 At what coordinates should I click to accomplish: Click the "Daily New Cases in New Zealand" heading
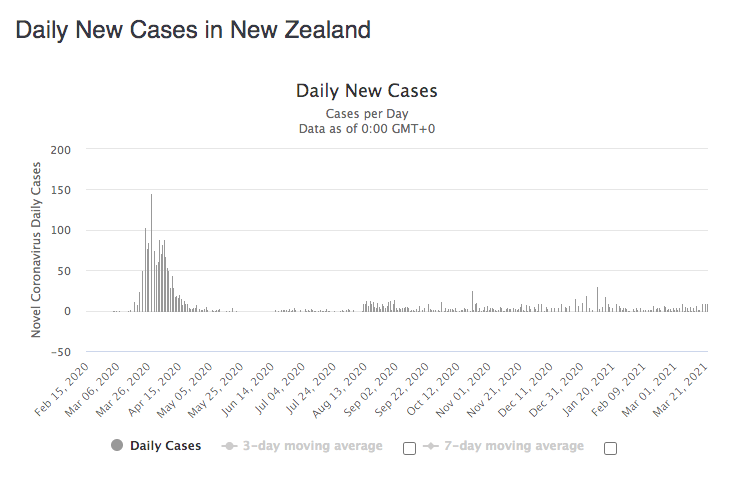193,30
